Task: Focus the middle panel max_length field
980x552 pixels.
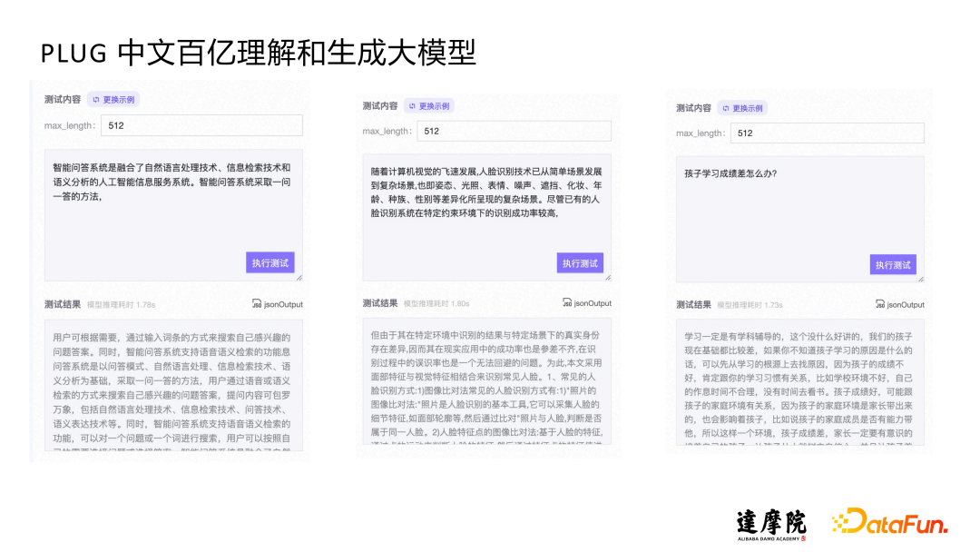Action: (x=514, y=132)
